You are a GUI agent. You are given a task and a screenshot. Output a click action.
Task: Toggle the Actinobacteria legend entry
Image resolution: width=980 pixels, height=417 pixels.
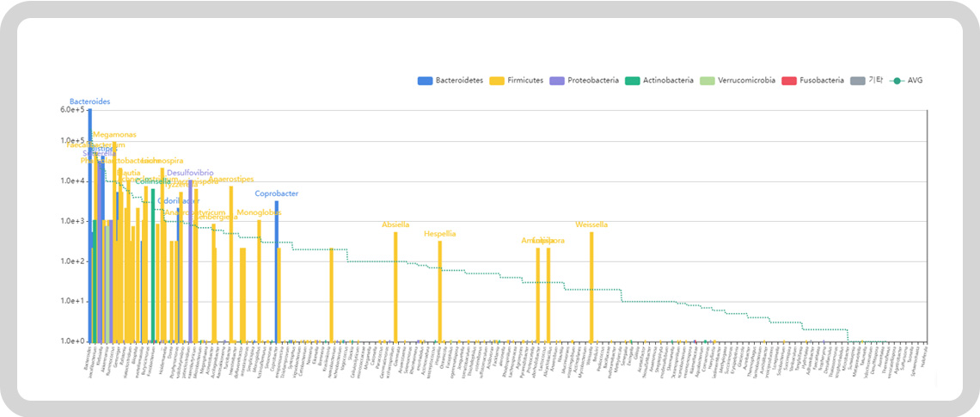pos(660,81)
